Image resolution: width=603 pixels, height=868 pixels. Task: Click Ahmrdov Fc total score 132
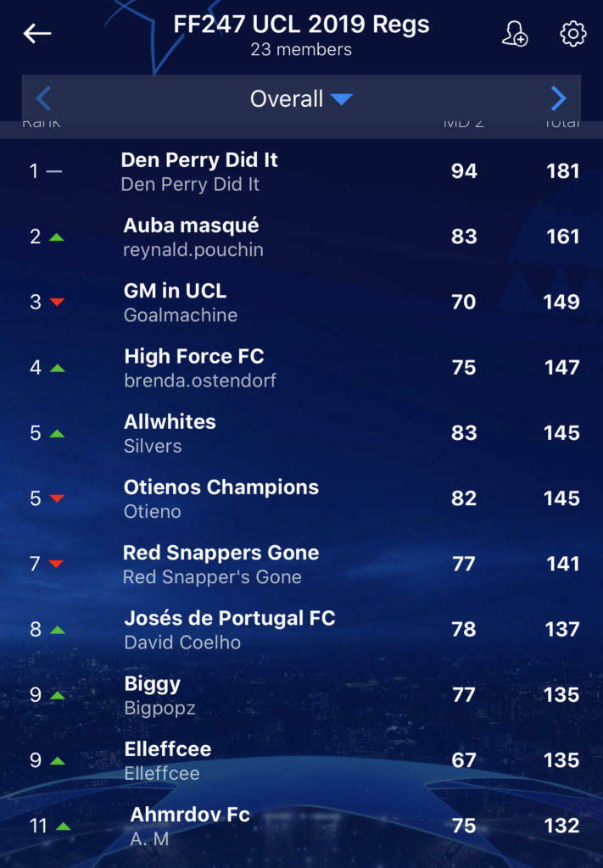coord(561,826)
